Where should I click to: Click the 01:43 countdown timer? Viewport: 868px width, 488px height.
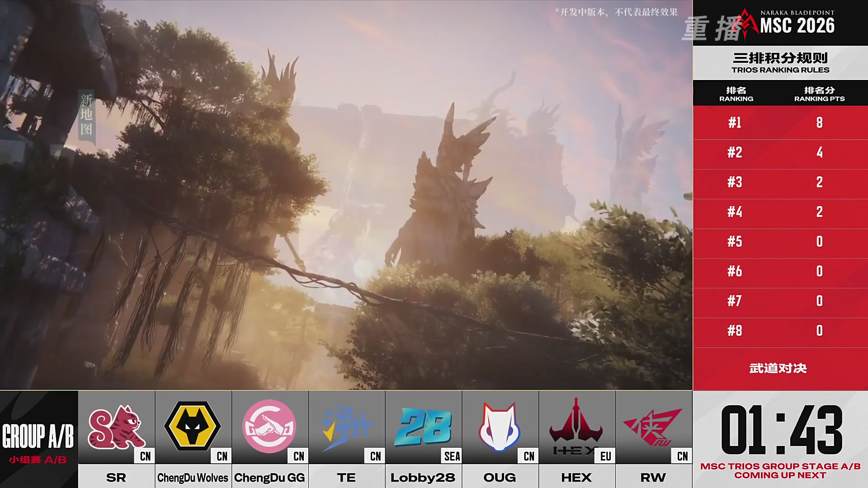[x=782, y=429]
